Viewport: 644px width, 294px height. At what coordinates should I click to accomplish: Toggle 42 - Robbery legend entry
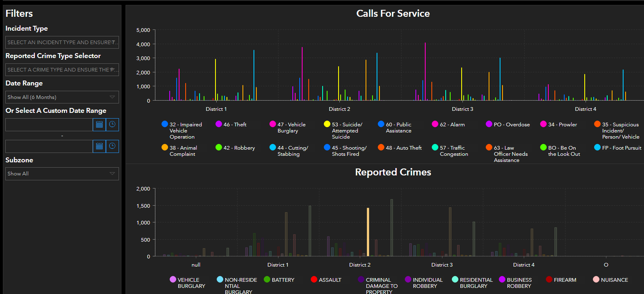pyautogui.click(x=235, y=148)
